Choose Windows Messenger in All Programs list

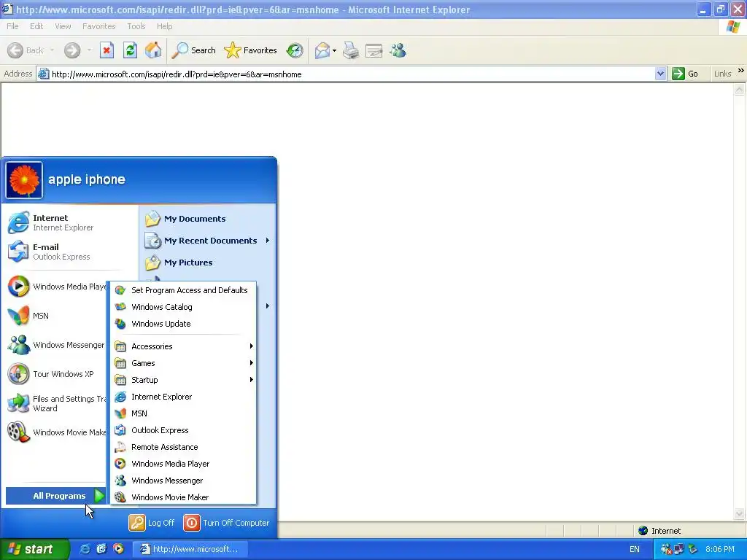[183, 481]
